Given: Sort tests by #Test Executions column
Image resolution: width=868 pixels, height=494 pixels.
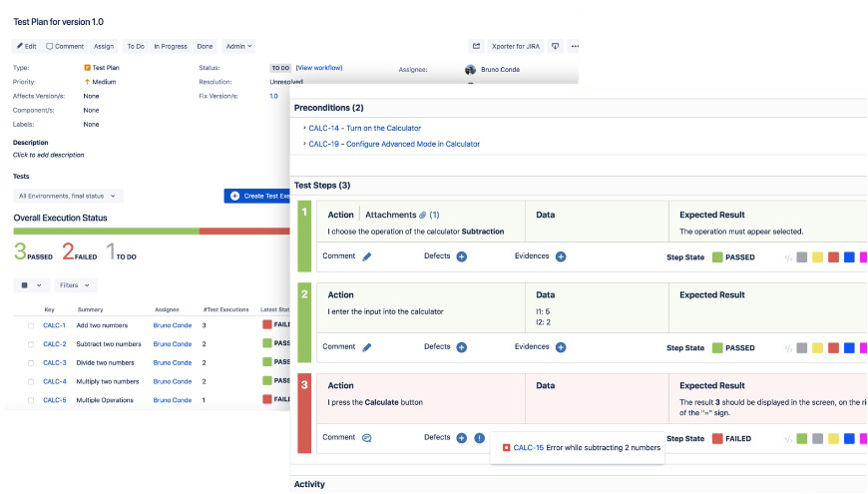Looking at the screenshot, I should (x=225, y=309).
